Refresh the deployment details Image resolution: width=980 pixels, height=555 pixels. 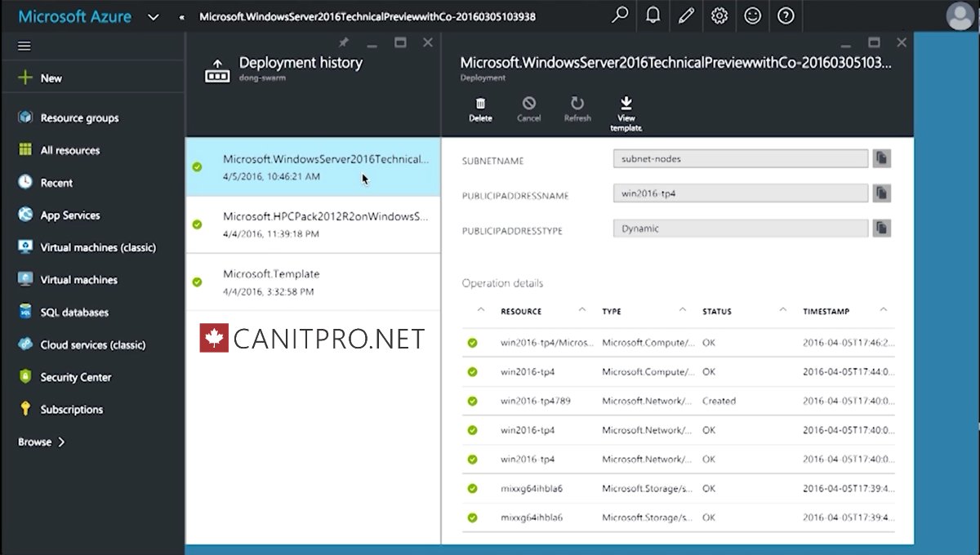pos(577,109)
